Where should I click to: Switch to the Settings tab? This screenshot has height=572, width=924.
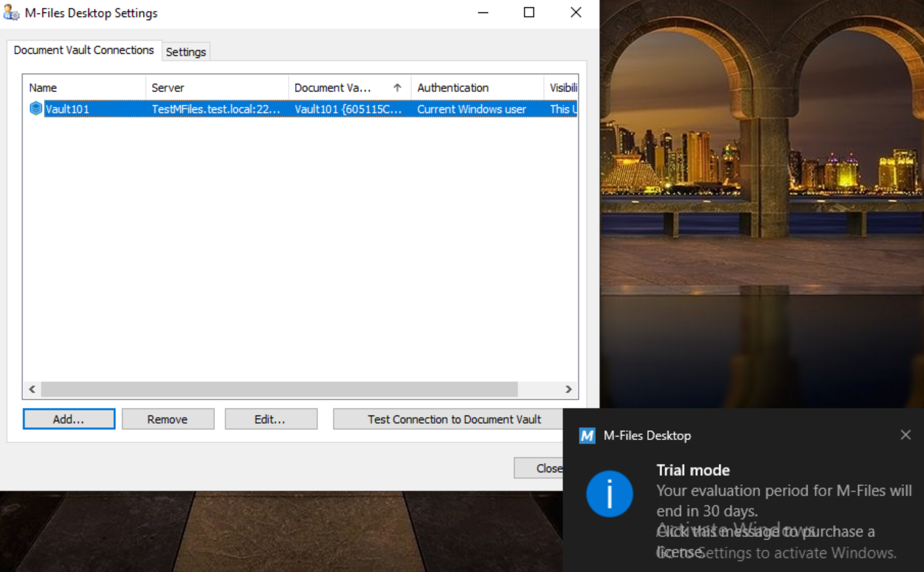point(186,52)
